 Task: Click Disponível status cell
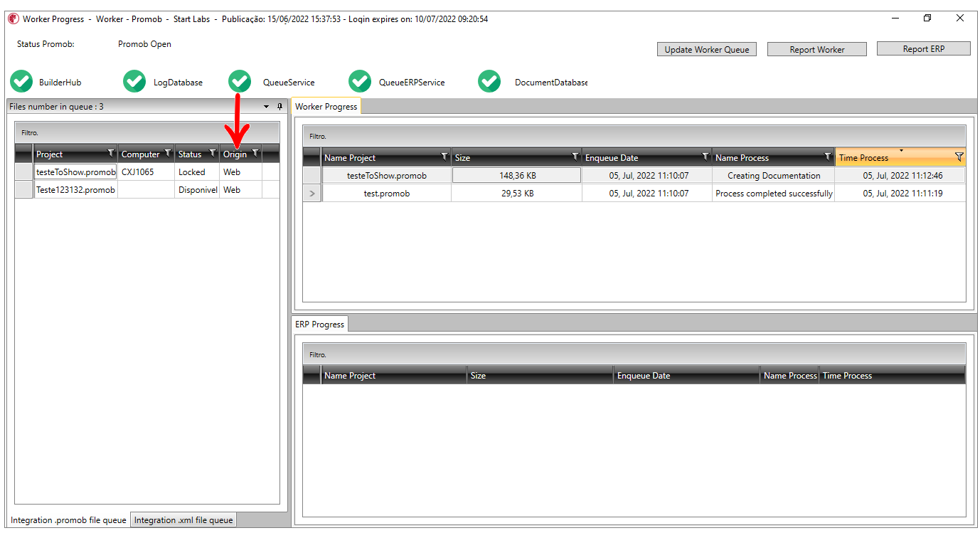tap(197, 189)
